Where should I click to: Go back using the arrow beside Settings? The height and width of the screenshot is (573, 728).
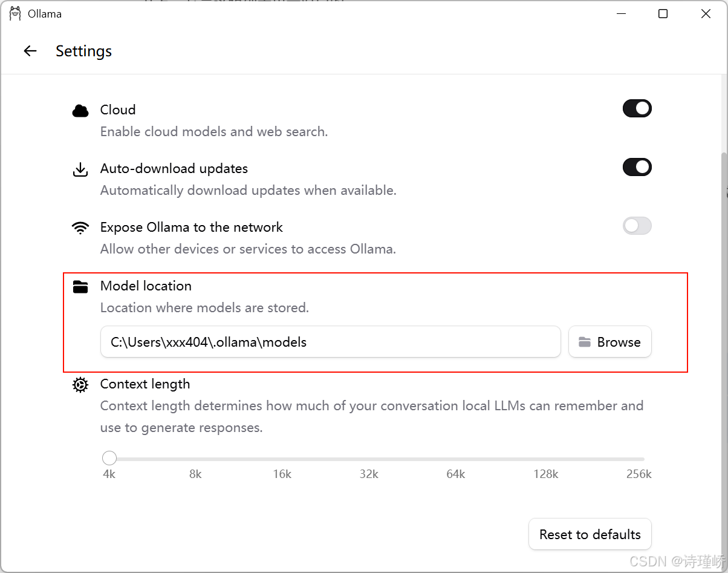coord(30,51)
